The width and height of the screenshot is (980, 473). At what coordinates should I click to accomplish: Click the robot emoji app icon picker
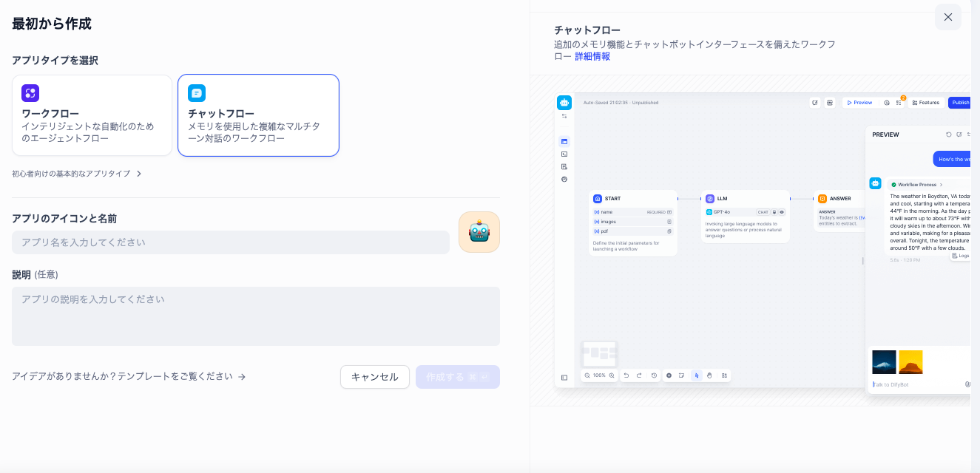(479, 232)
